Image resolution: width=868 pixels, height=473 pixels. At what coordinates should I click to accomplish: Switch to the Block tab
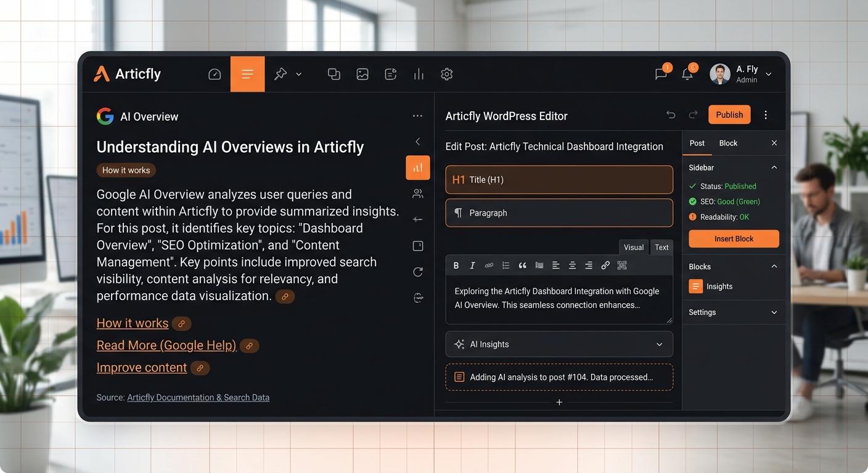coord(728,143)
